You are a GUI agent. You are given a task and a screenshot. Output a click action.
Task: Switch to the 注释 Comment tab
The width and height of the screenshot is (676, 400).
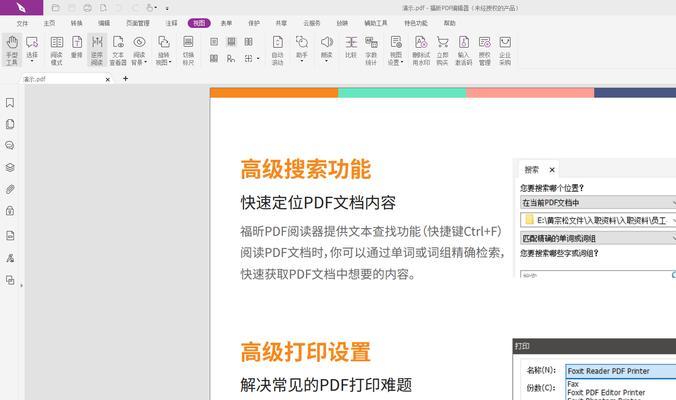coord(172,23)
